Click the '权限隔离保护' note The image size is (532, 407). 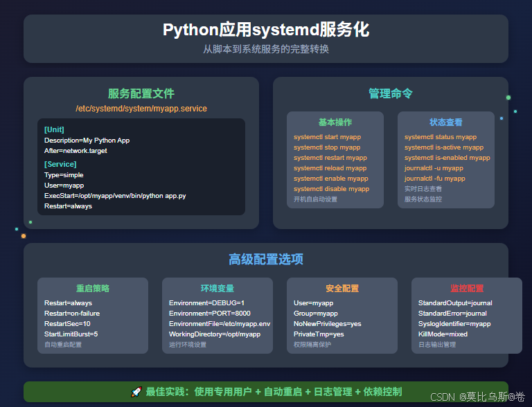coord(312,345)
